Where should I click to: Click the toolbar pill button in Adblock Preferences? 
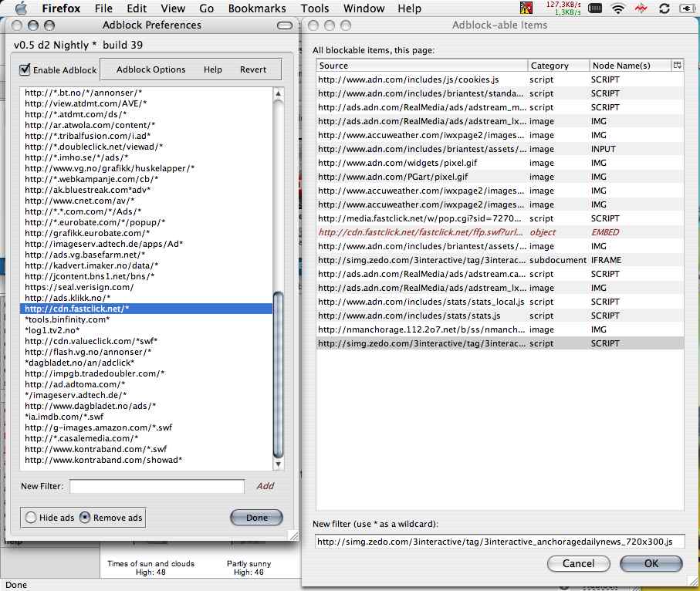(x=284, y=25)
